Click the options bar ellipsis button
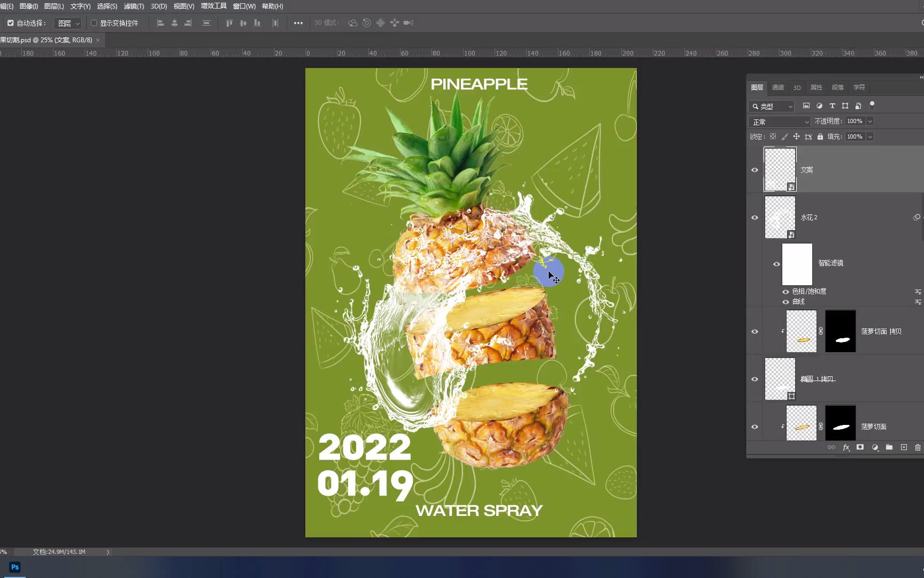 tap(298, 23)
